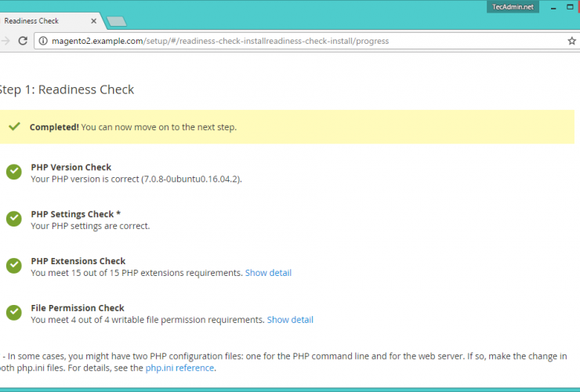Screen dimensions: 580x392
Task: Close the Readiness Check tab
Action: click(93, 21)
